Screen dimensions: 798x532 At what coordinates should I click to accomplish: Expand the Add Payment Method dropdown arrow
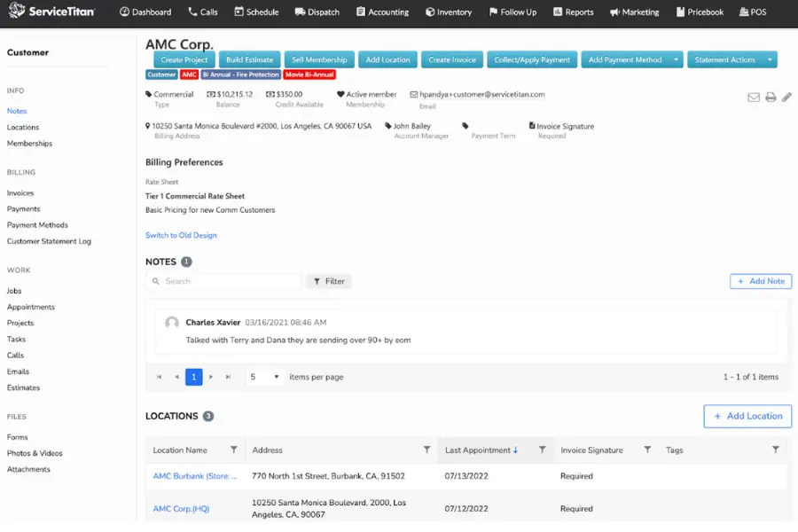click(x=676, y=59)
